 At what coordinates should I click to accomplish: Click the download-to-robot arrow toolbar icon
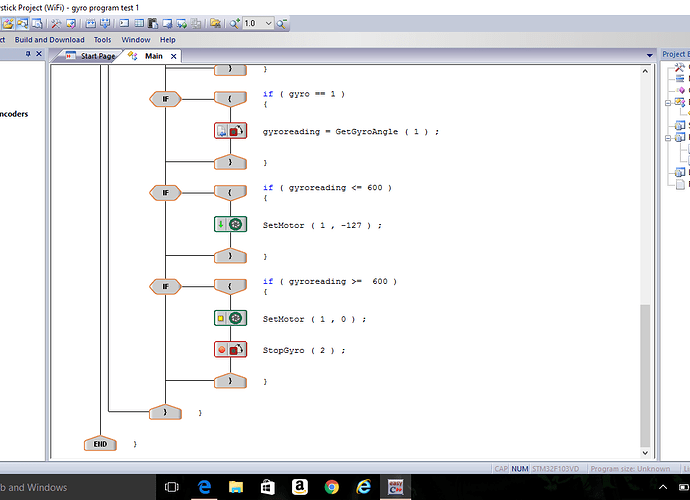[105, 23]
